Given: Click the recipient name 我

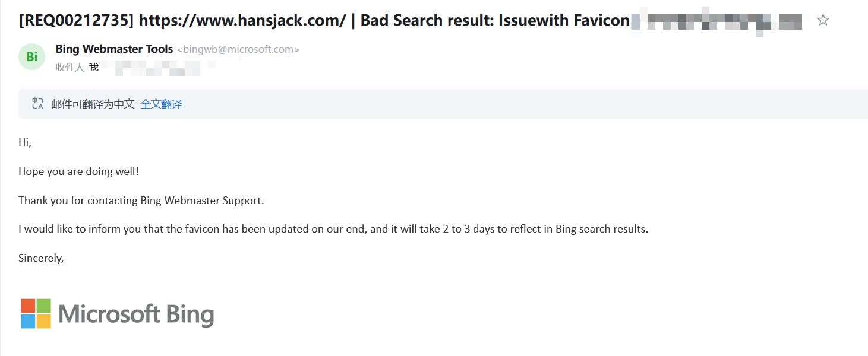Looking at the screenshot, I should click(x=94, y=67).
